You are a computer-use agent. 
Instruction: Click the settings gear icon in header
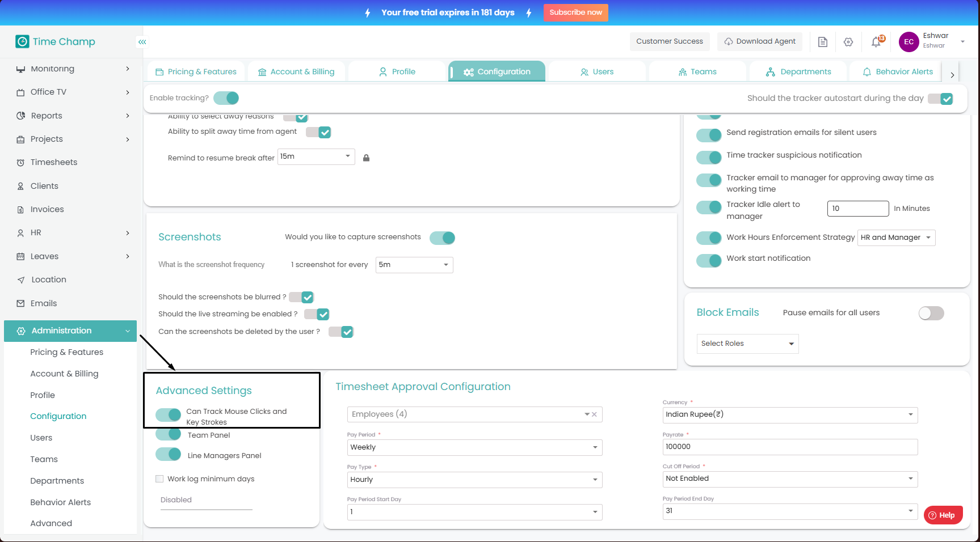point(848,42)
